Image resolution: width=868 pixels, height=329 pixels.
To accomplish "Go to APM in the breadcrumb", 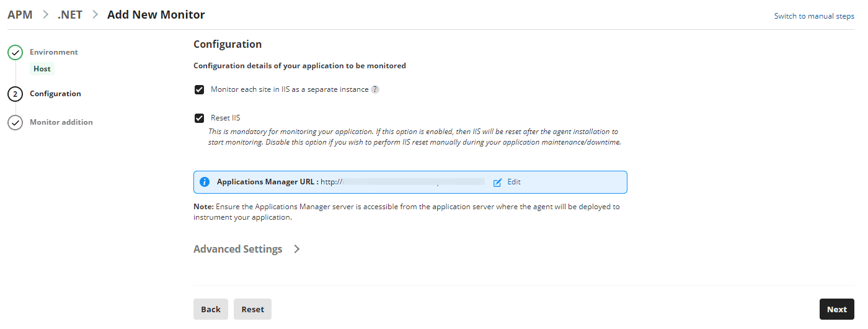I will [20, 14].
